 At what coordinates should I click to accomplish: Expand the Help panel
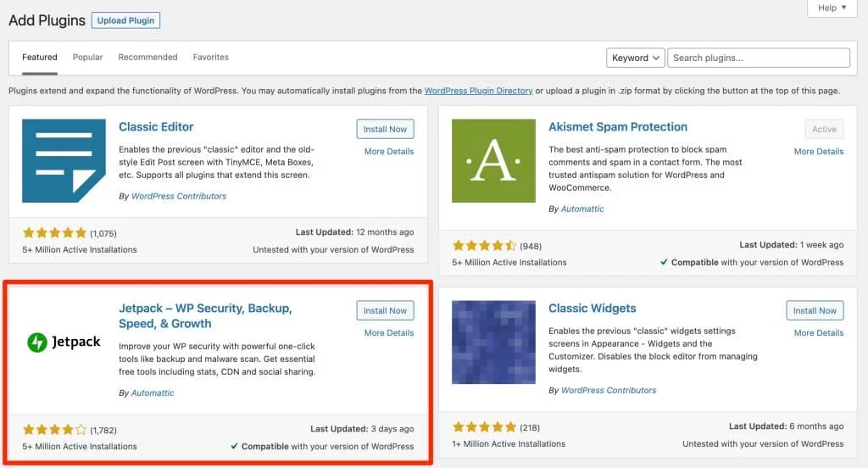click(832, 8)
